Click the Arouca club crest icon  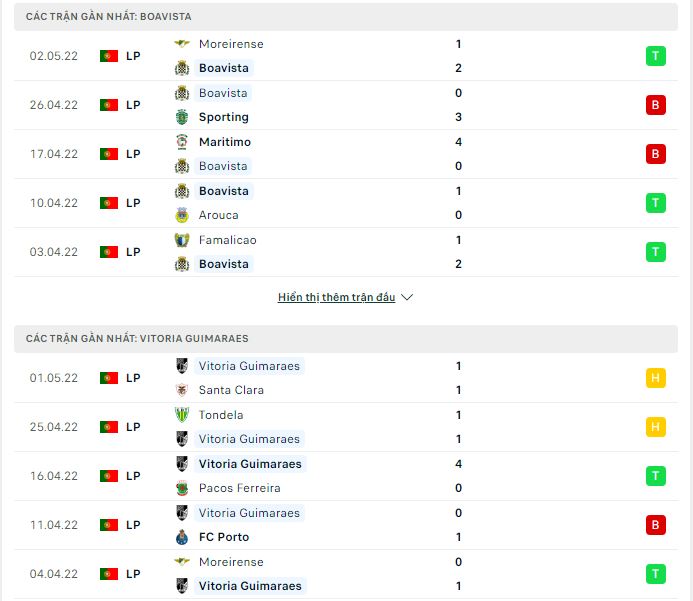click(x=182, y=215)
